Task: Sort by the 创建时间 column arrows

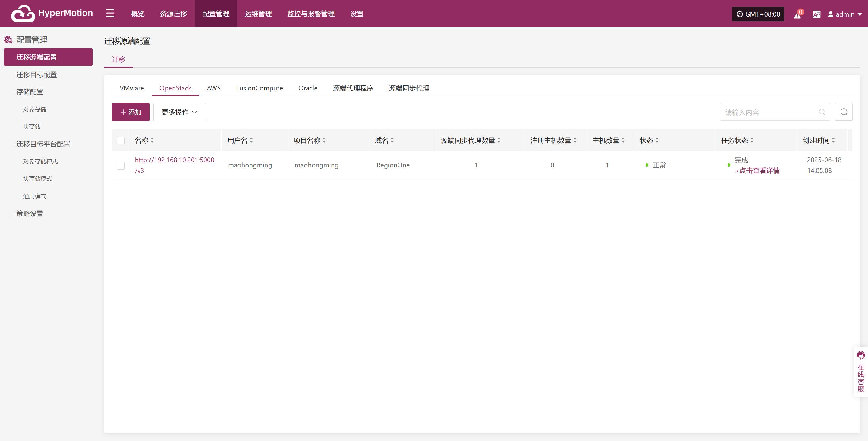Action: [x=833, y=140]
